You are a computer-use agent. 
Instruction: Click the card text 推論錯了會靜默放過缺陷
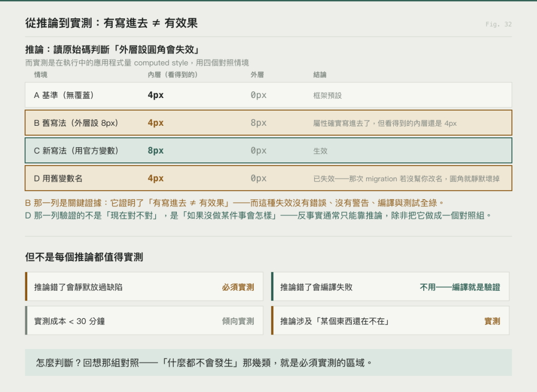[78, 287]
